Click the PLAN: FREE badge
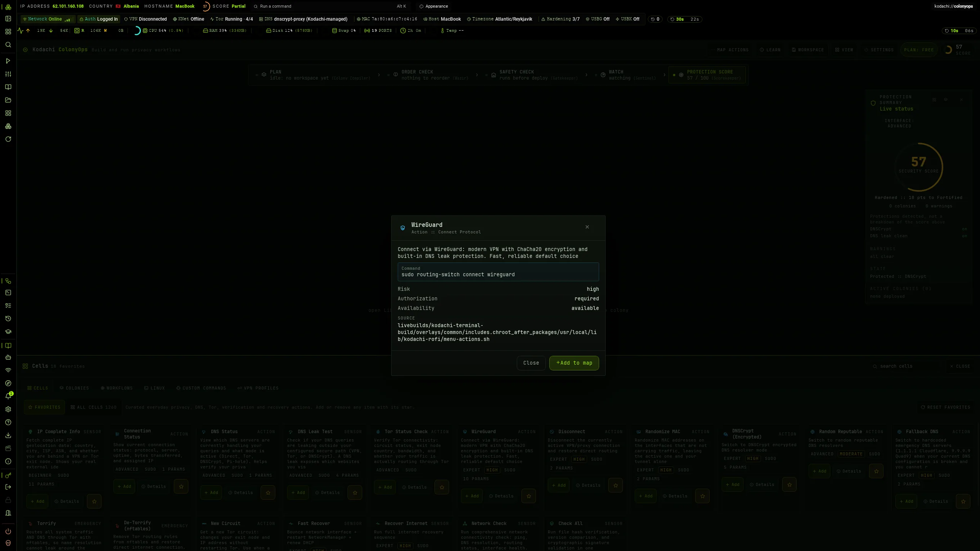Viewport: 980px width, 551px height. coord(919,50)
